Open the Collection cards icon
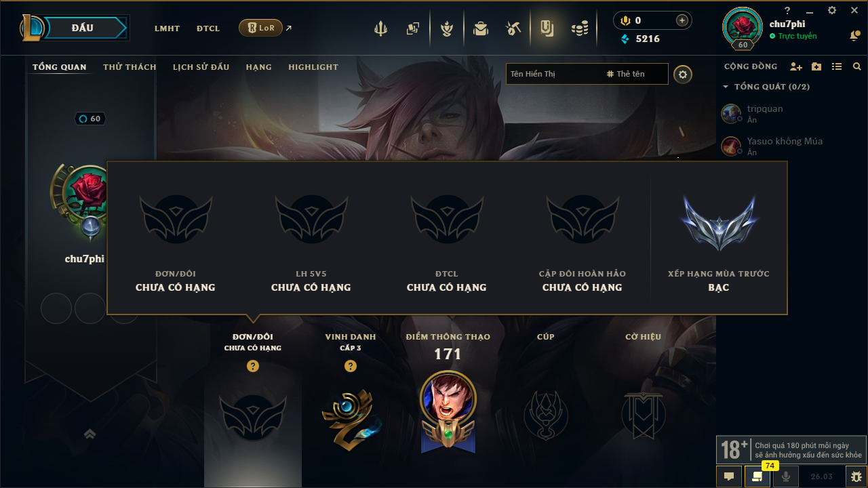The image size is (868, 488). [x=413, y=28]
